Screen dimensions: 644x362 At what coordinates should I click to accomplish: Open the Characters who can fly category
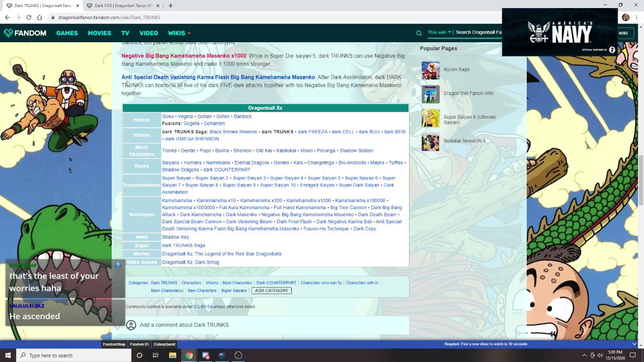321,283
